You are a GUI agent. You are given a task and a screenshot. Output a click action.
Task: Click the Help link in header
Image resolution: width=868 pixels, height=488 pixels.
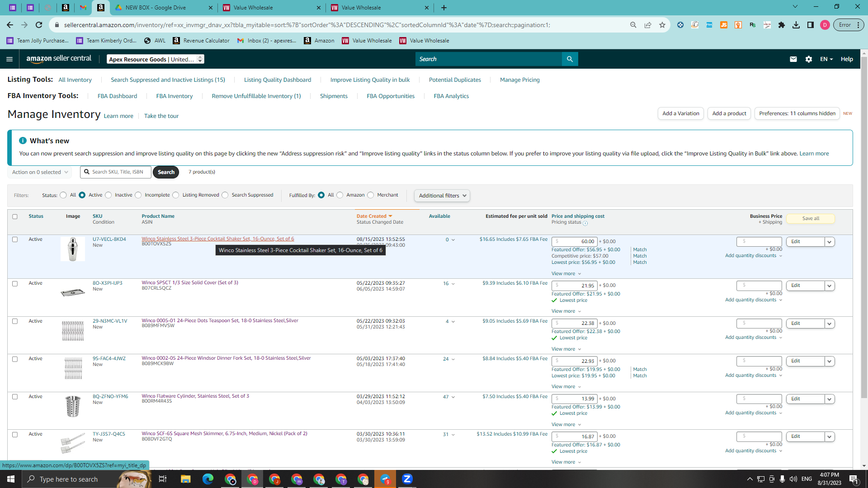847,59
